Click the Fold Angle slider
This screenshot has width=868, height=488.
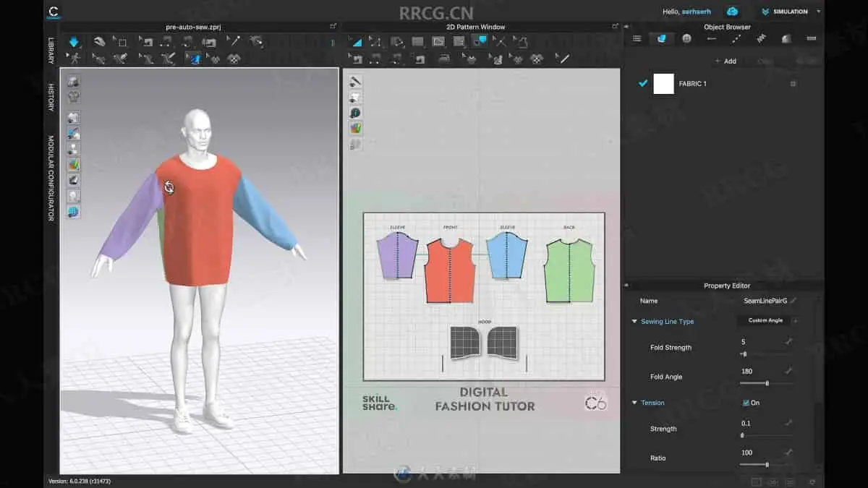pos(766,383)
